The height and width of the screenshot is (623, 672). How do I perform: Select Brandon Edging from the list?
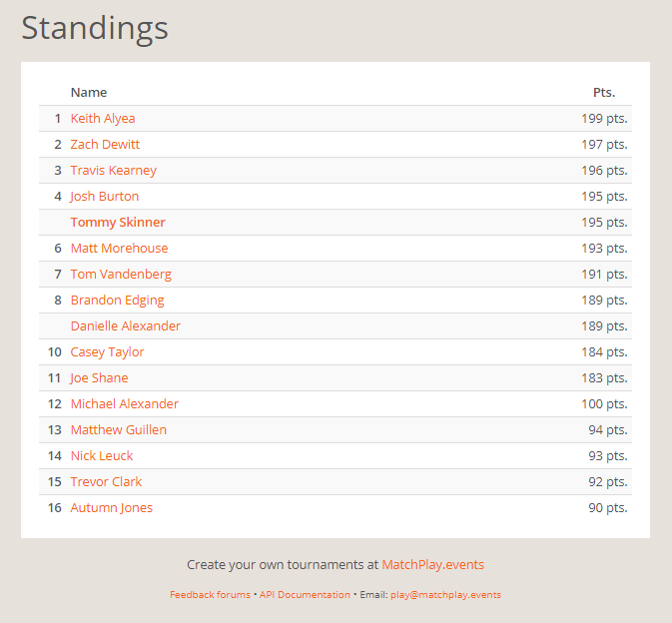coord(117,301)
